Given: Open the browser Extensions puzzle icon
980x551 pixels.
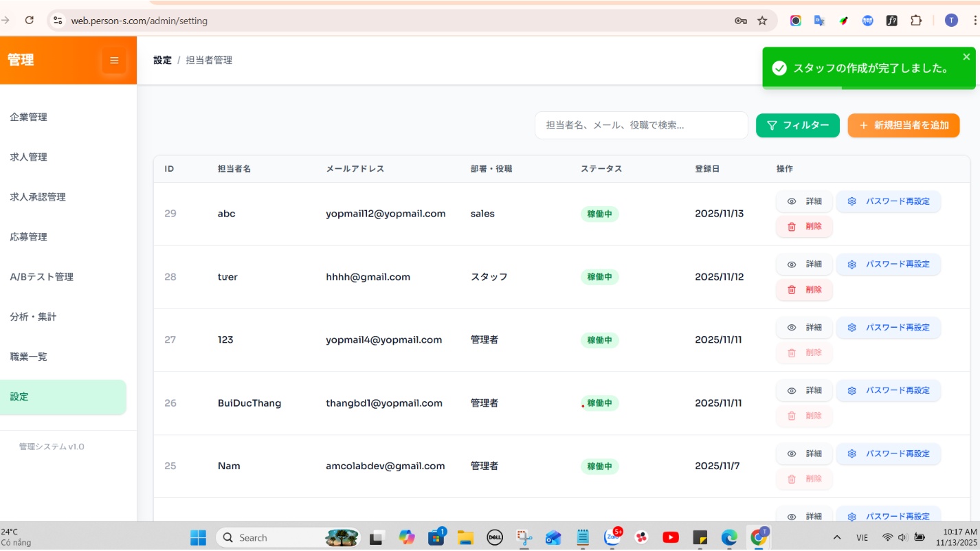Looking at the screenshot, I should coord(915,21).
